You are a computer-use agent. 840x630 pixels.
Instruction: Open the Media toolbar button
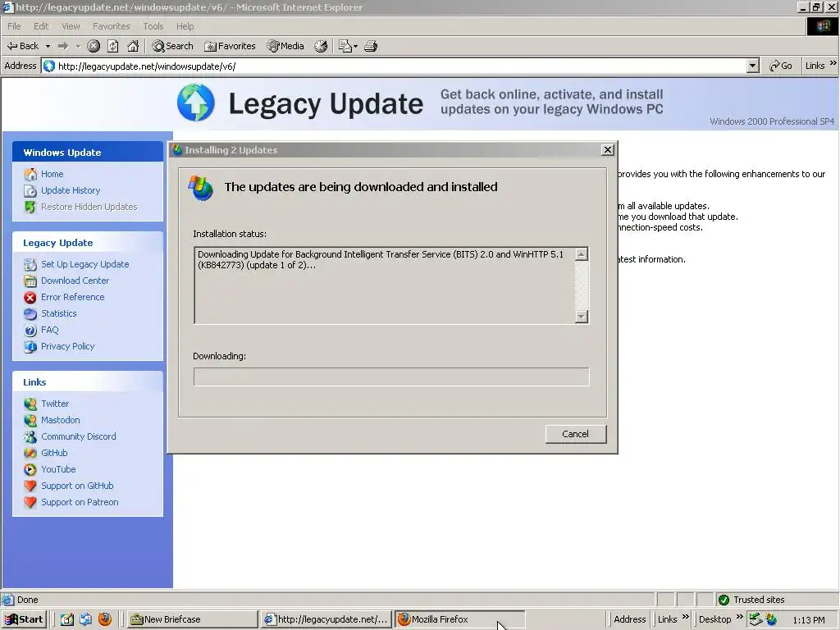[x=285, y=46]
